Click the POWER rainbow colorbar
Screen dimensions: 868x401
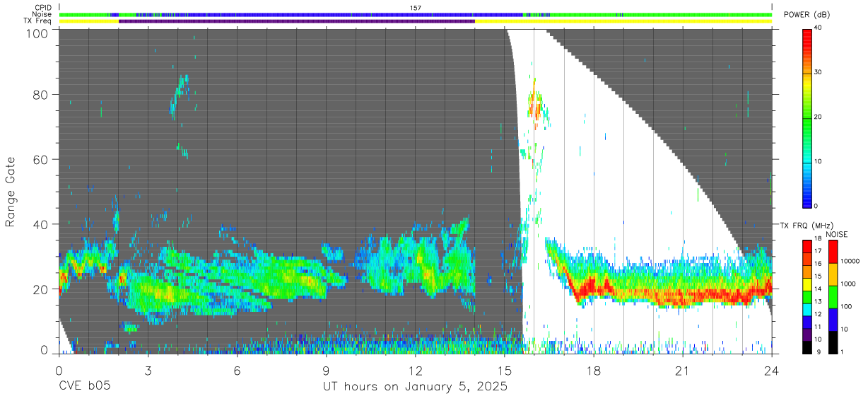click(807, 117)
